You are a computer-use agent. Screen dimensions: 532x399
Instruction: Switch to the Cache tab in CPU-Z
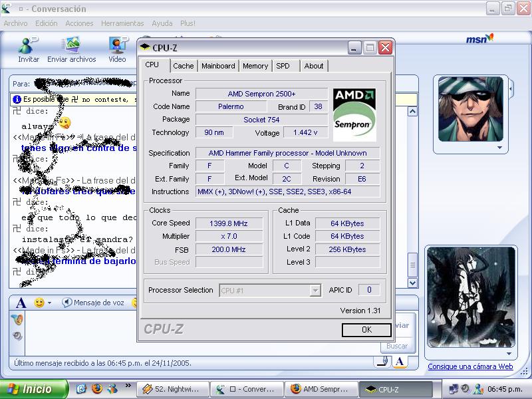coord(184,66)
